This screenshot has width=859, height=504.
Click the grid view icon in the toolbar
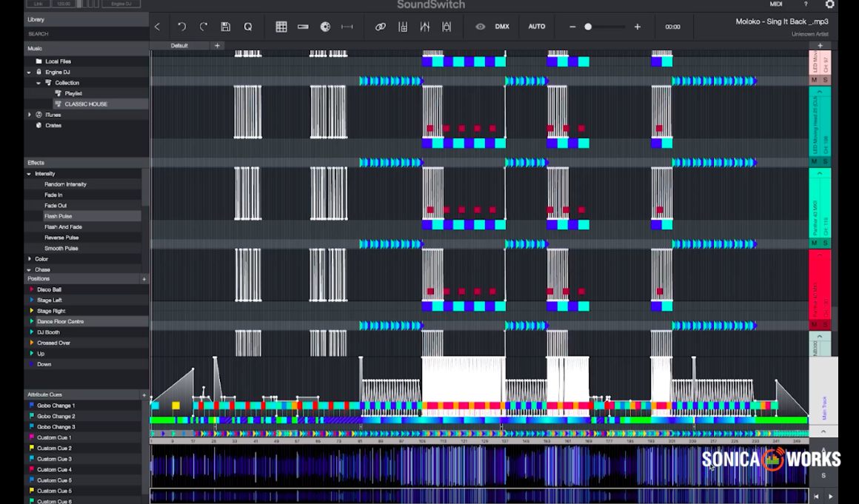coord(281,27)
